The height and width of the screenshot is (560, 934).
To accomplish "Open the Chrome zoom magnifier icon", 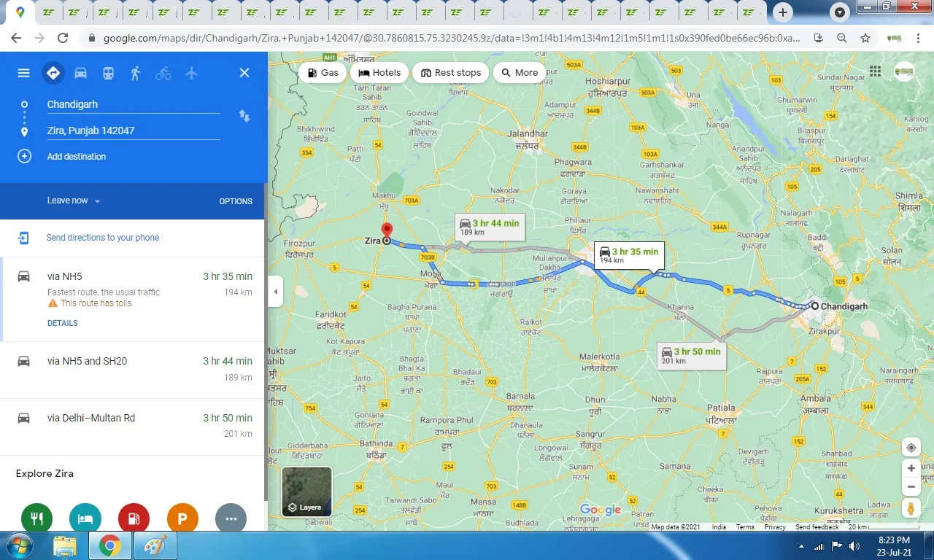I will [842, 38].
